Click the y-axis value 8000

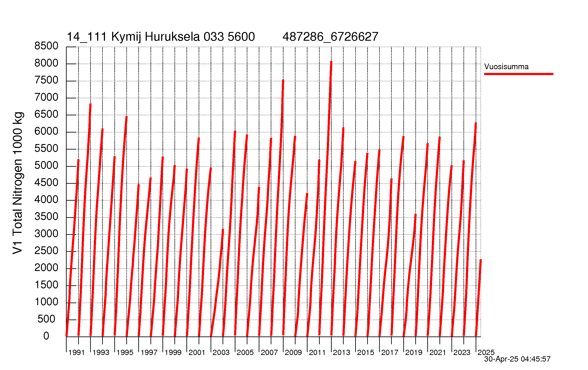click(46, 63)
